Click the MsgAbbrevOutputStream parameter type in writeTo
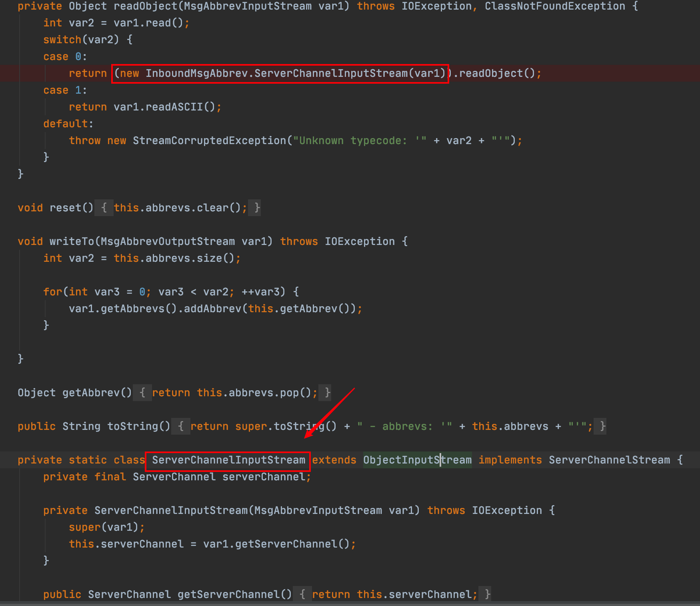The height and width of the screenshot is (606, 700). (167, 241)
